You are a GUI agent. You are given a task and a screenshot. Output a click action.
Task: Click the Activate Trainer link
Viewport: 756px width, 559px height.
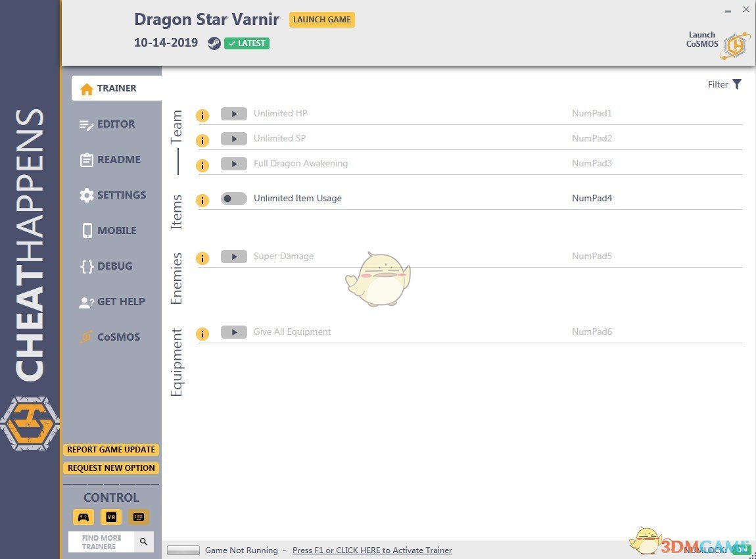[x=372, y=550]
